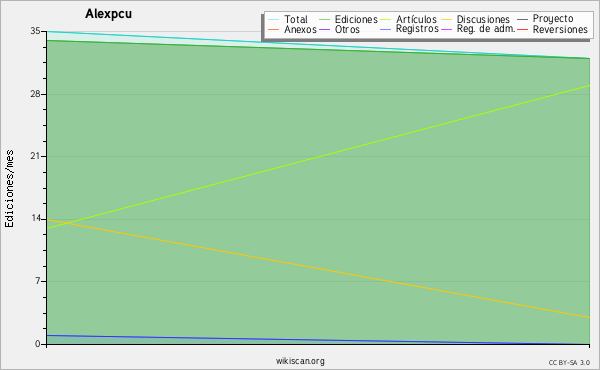Click the 0 y-axis tick label
This screenshot has width=600, height=370.
pyautogui.click(x=38, y=344)
